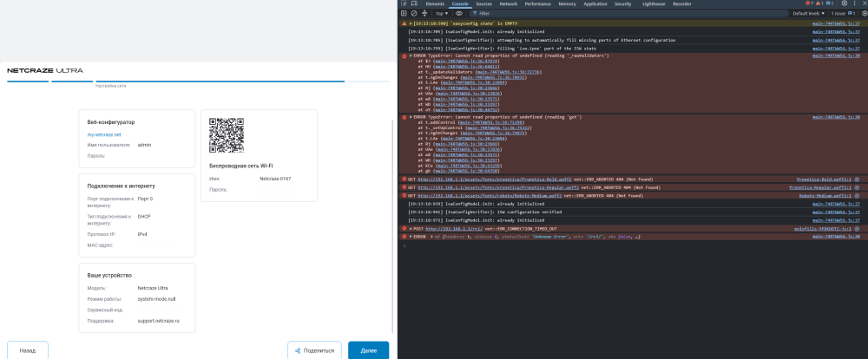Click the Wi-Fi QR code image
This screenshot has height=359, width=868.
(x=227, y=135)
